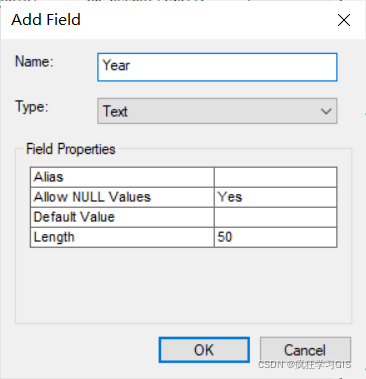Click the Name: label
The height and width of the screenshot is (379, 366).
[34, 61]
